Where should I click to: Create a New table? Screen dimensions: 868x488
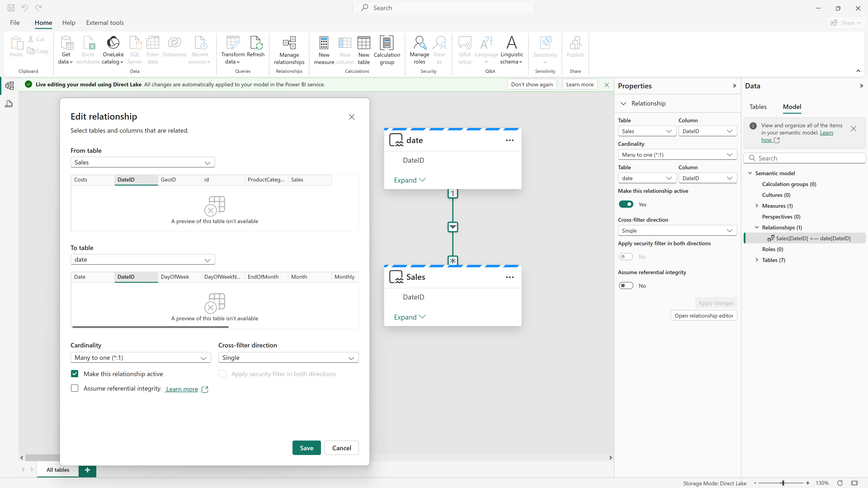point(363,51)
